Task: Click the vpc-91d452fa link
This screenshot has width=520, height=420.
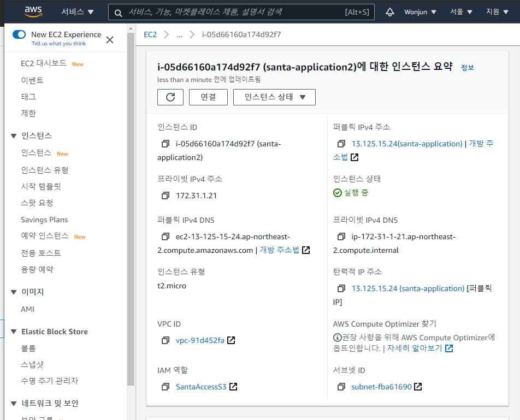Action: coord(200,340)
